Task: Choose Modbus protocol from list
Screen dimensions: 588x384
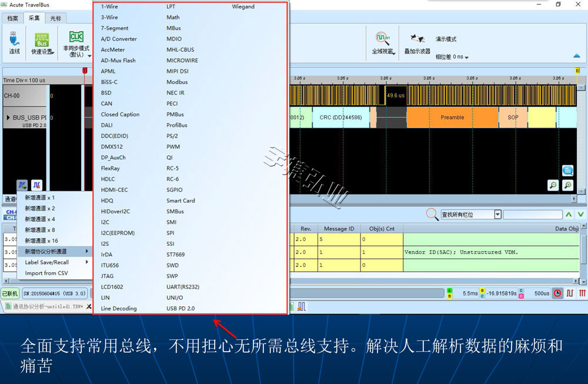Action: (x=177, y=82)
